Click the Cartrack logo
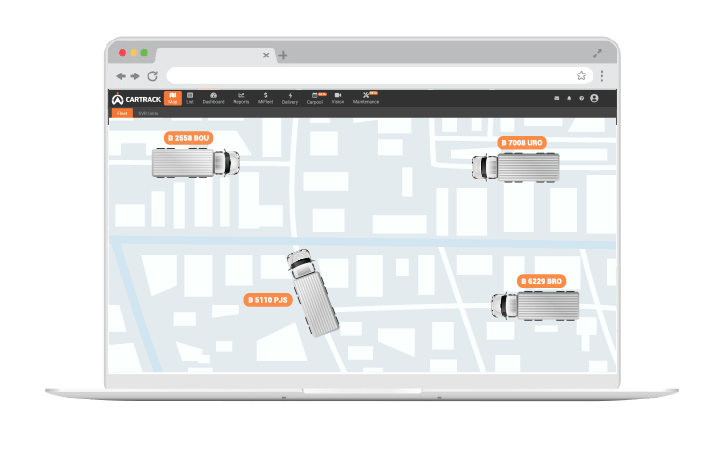 136,98
